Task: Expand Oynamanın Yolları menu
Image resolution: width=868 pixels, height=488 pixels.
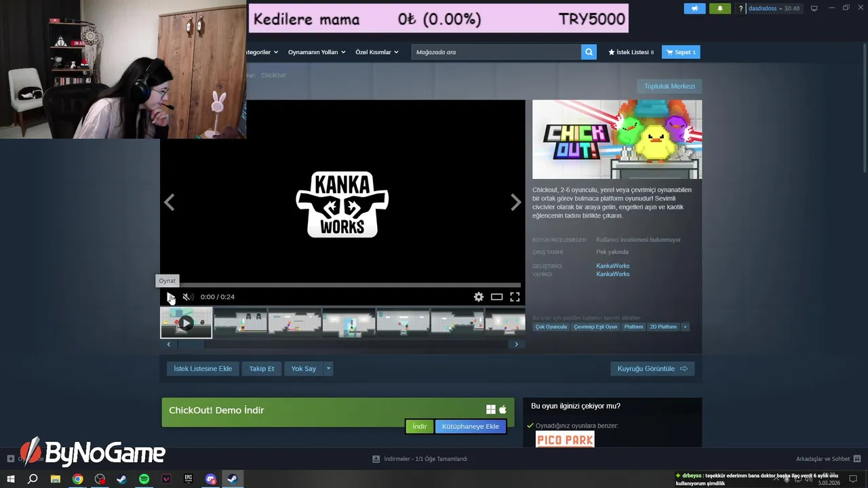Action: 317,52
